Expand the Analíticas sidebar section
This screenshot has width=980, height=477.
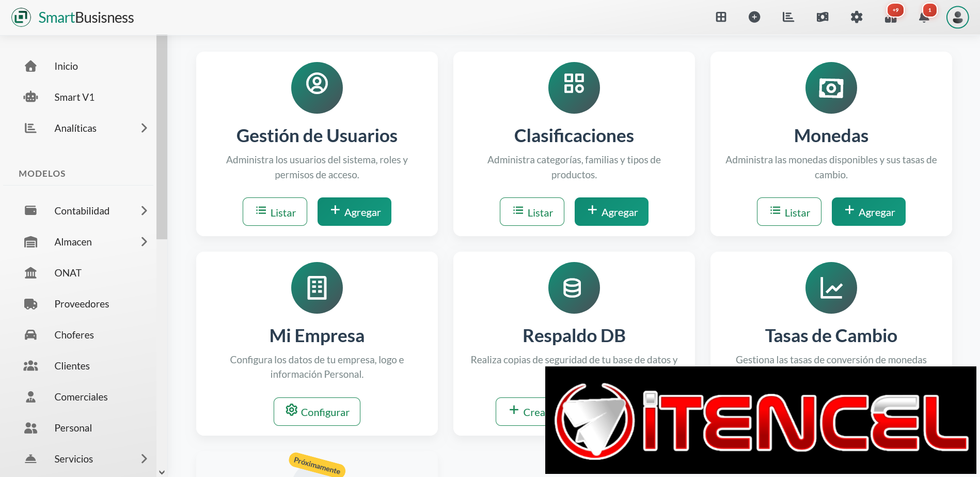click(144, 128)
